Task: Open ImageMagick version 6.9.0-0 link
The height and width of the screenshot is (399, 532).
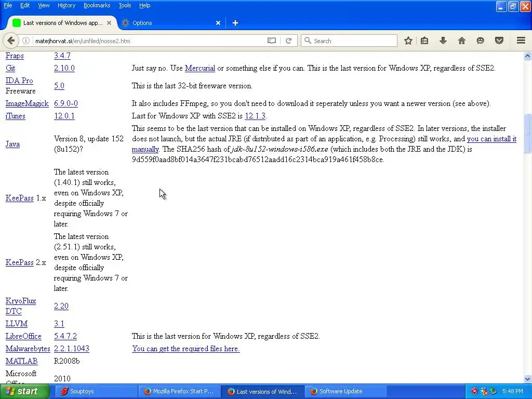Action: (66, 103)
